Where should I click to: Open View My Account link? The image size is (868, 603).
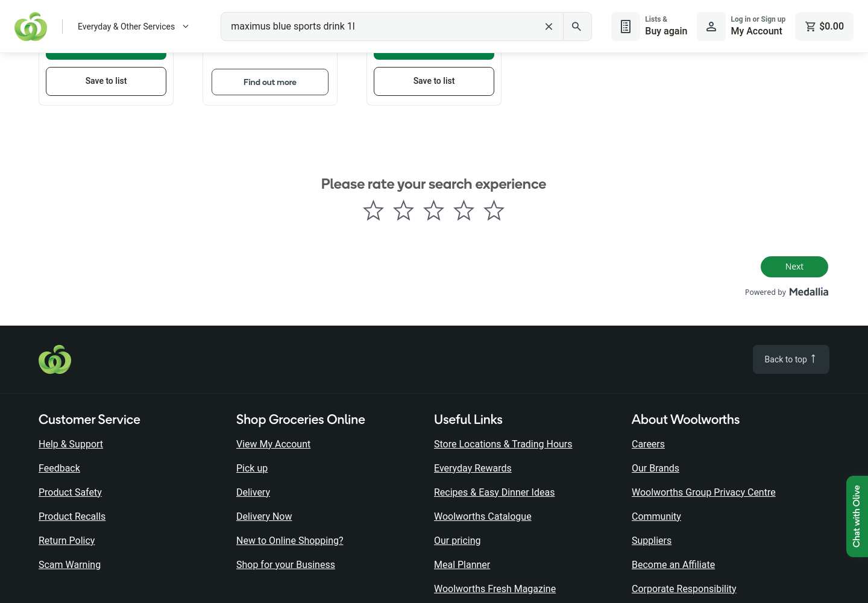pos(273,444)
